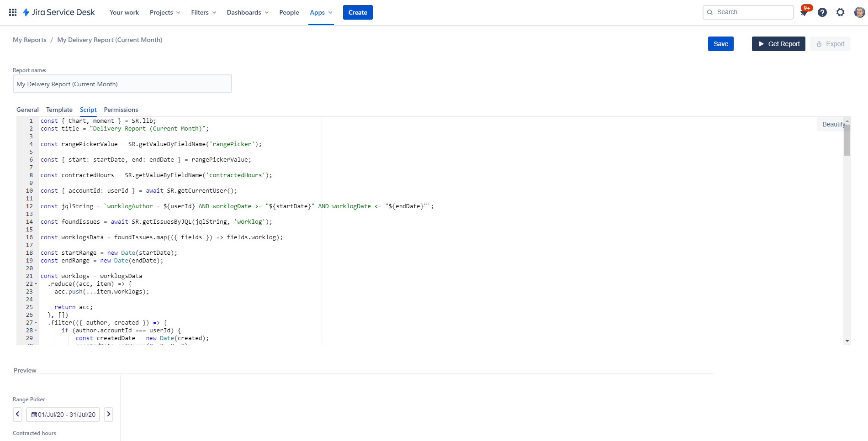Expand the Apps dropdown menu
Screen dimensions: 868x441
[321, 12]
